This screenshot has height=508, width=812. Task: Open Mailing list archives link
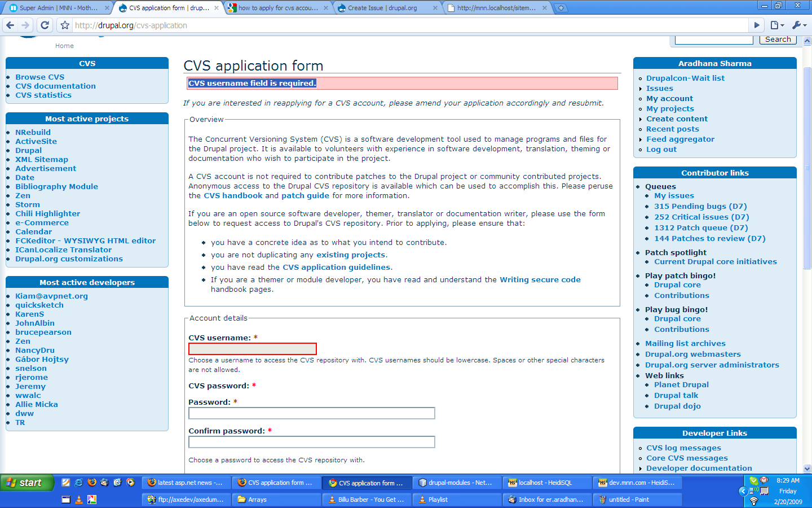(x=685, y=344)
